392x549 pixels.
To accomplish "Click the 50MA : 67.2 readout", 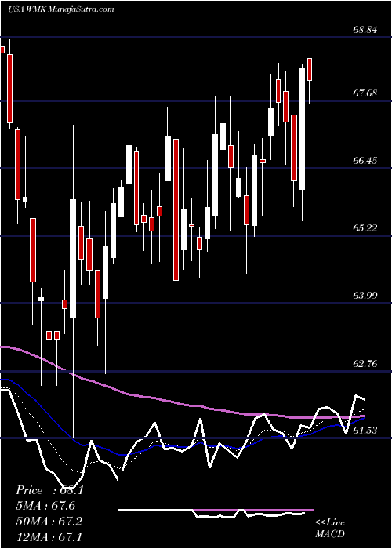I will point(49,522).
